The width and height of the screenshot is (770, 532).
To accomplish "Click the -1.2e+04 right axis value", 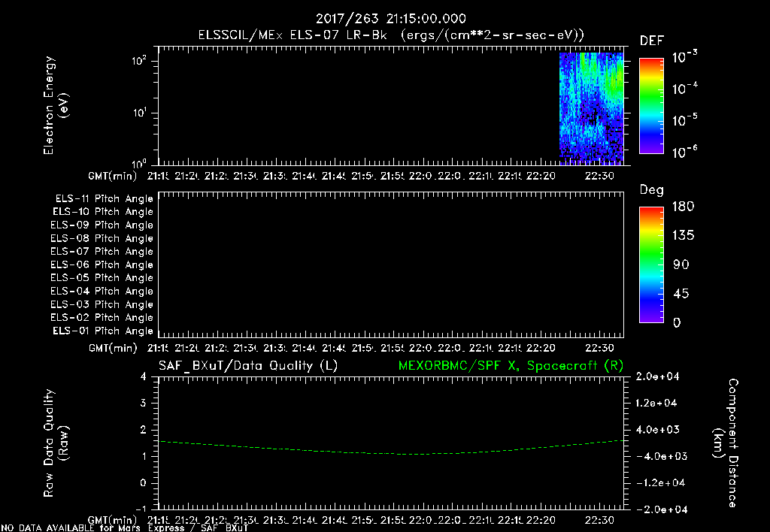I will click(x=660, y=483).
